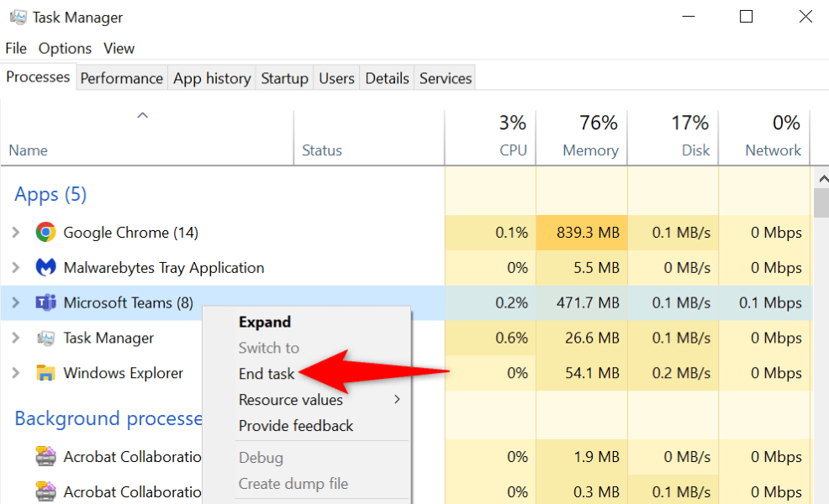Screen dimensions: 829x504
Task: Click the Task Manager process icon
Action: pyautogui.click(x=45, y=339)
